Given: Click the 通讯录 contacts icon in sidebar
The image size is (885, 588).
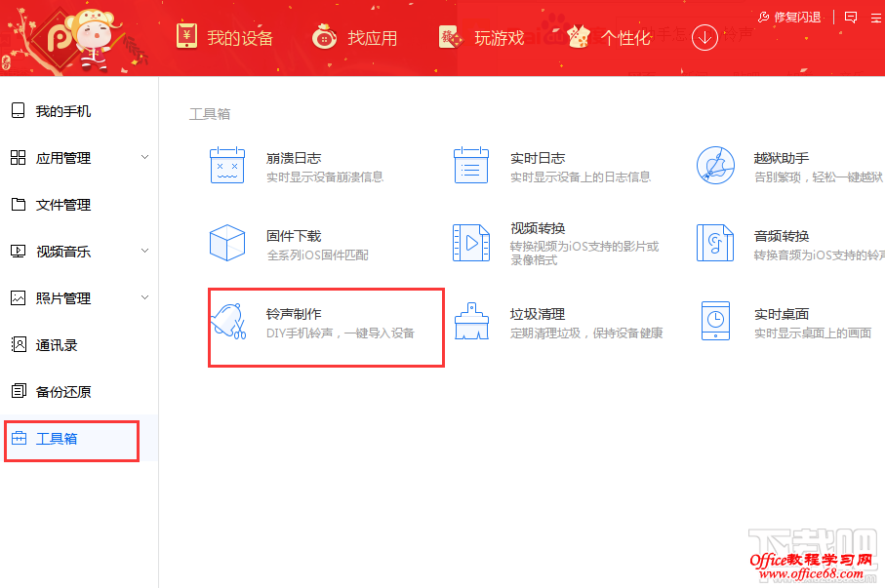Looking at the screenshot, I should pyautogui.click(x=19, y=344).
